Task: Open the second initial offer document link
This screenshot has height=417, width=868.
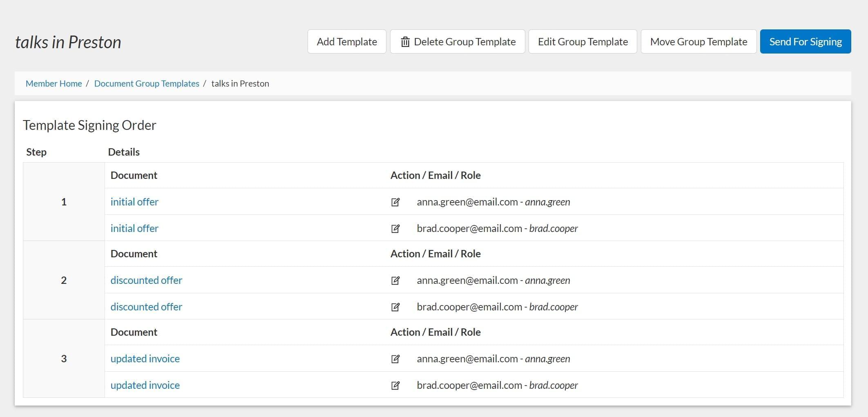Action: pyautogui.click(x=134, y=228)
